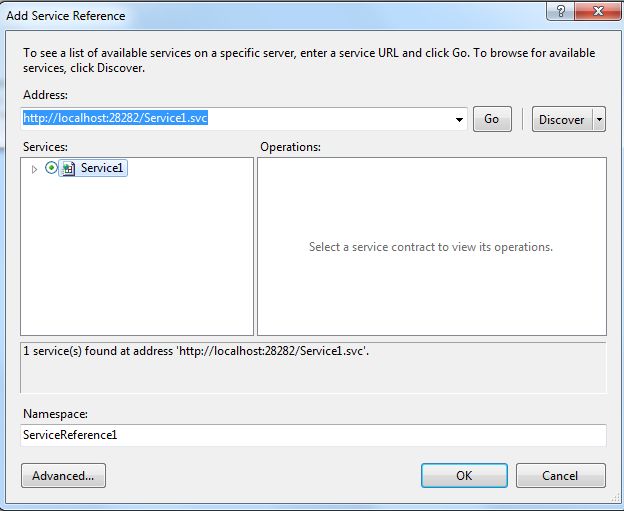Viewport: 624px width, 511px height.
Task: Focus the Namespace text field
Action: click(312, 435)
